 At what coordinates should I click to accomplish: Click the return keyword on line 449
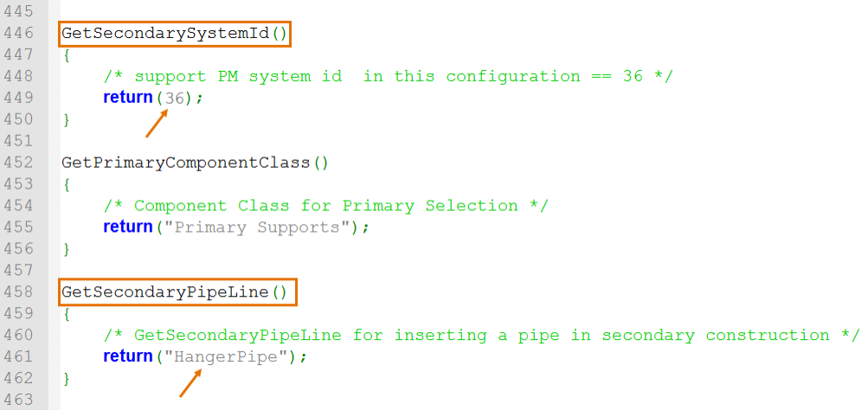(x=129, y=98)
